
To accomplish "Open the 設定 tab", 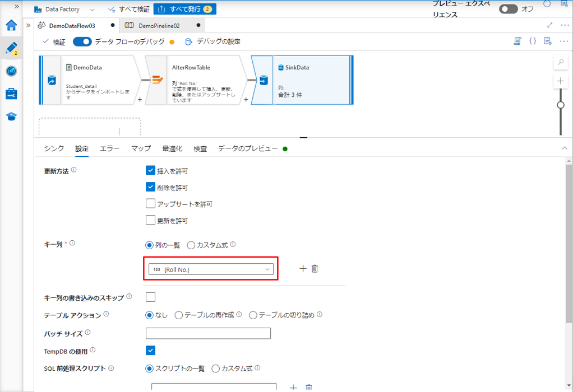I will coord(82,148).
